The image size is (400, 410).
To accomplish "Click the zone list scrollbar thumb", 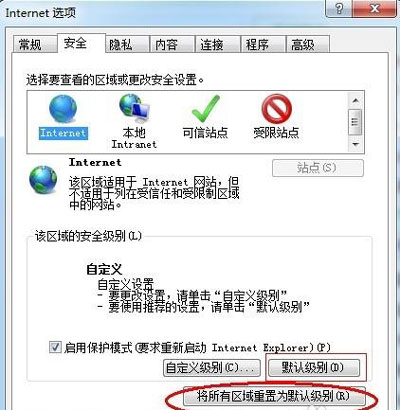I will (355, 122).
